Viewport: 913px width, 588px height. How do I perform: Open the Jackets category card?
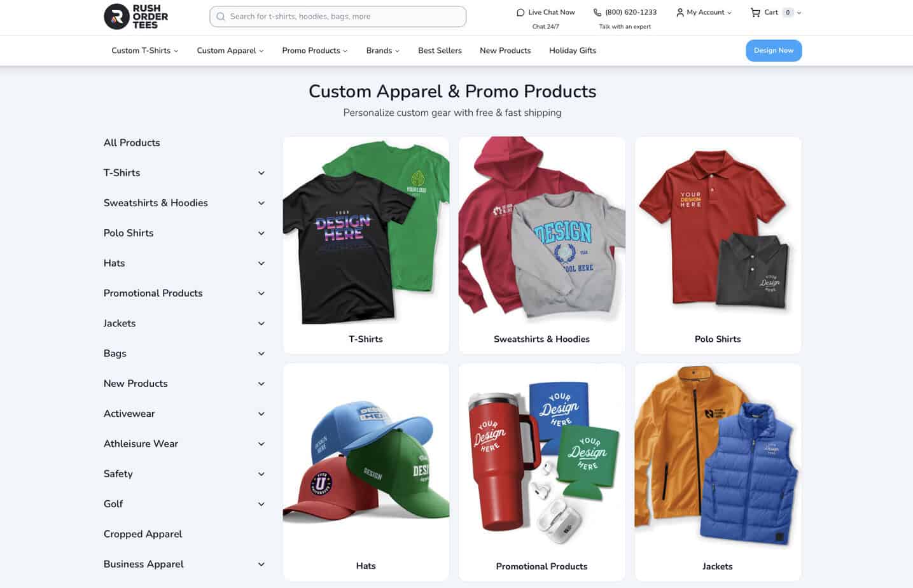(718, 472)
